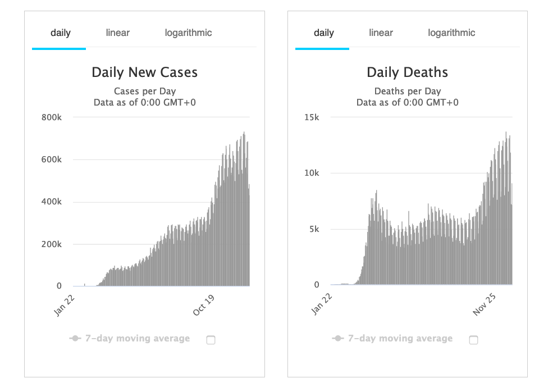The height and width of the screenshot is (392, 539).
Task: Open logarithmic tab for Daily Deaths chart
Action: [451, 33]
